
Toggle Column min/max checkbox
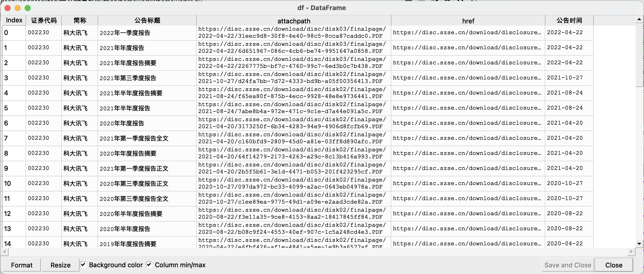coord(149,264)
